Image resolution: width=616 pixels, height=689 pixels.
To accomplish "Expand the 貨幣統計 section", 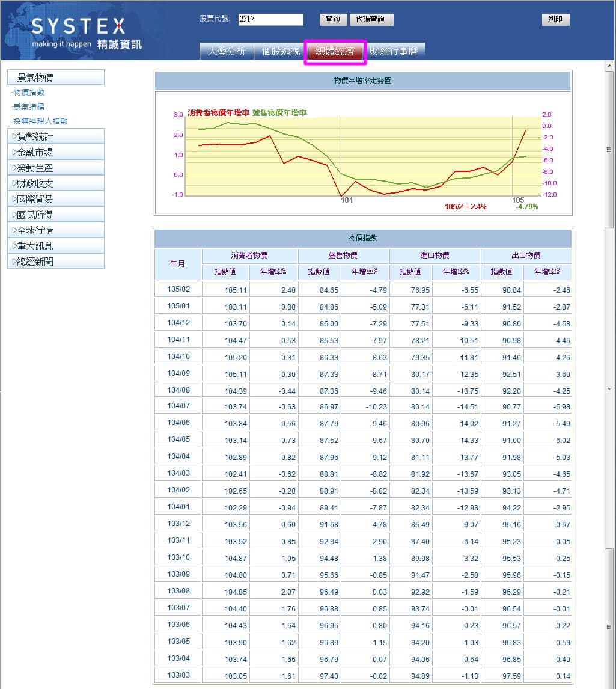I will click(x=56, y=136).
